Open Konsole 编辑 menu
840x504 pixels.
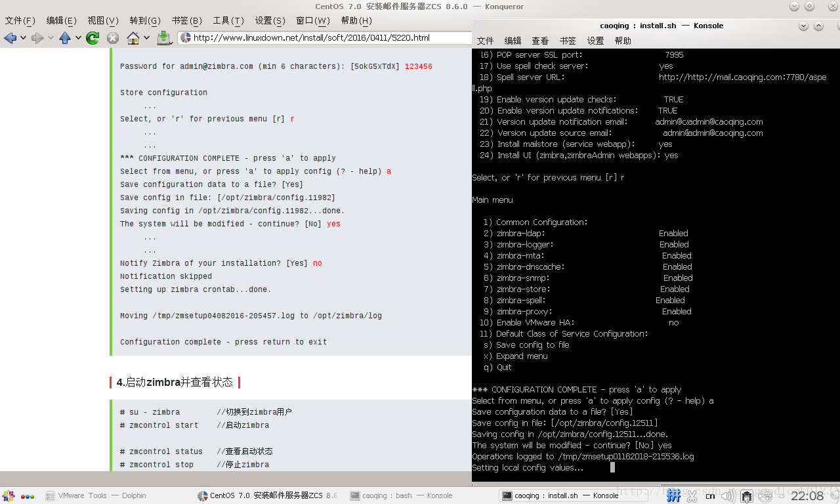pyautogui.click(x=513, y=41)
